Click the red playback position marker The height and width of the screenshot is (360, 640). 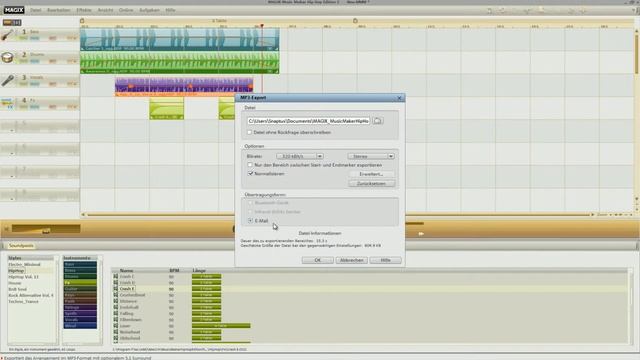tap(262, 26)
